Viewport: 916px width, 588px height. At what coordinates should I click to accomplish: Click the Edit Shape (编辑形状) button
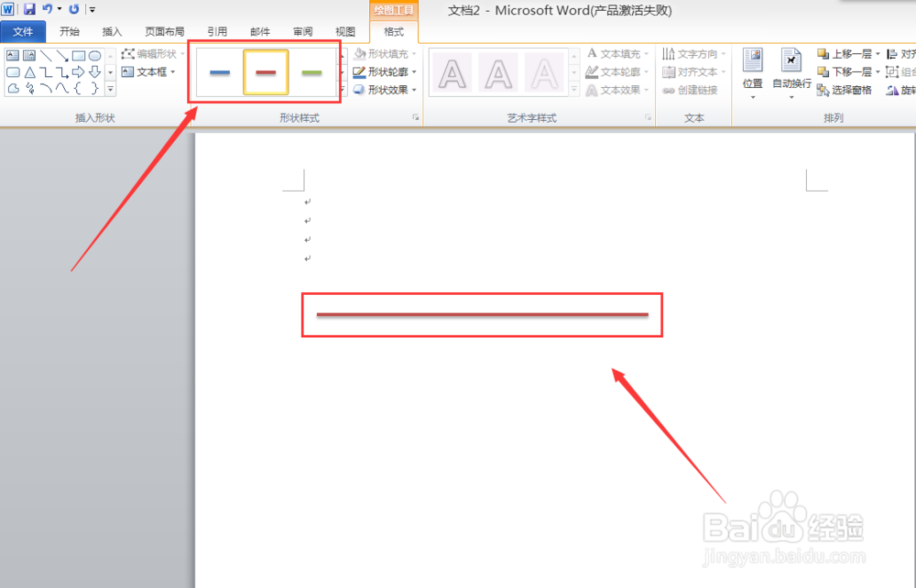pos(152,54)
